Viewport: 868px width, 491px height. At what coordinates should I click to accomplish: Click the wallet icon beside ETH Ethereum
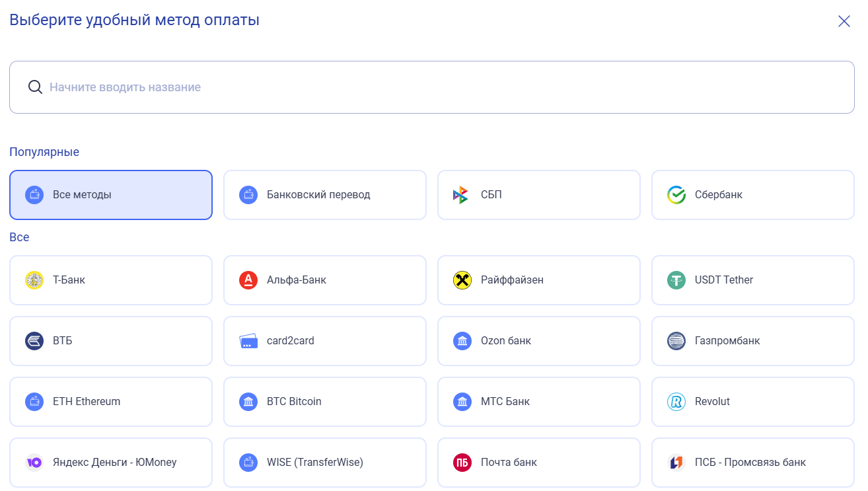(34, 402)
